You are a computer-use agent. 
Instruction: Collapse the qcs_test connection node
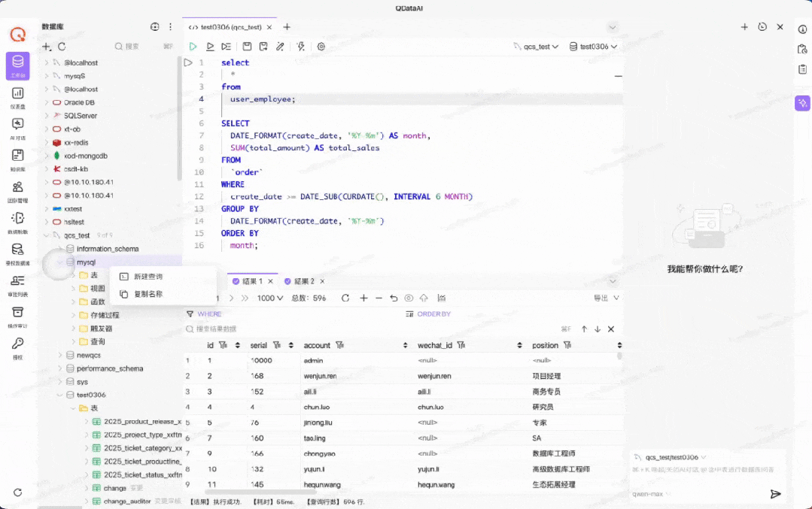(47, 235)
